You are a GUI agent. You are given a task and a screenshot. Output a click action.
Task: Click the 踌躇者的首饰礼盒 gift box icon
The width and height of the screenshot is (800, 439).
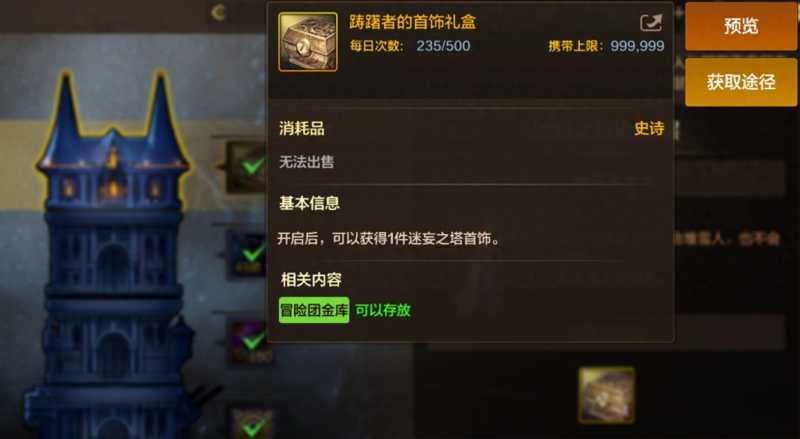point(308,42)
